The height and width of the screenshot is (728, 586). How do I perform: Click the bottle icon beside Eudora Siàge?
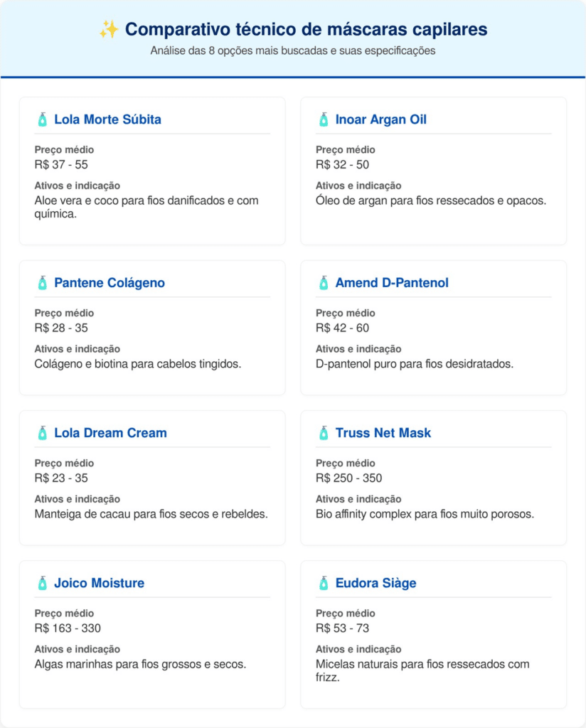324,583
